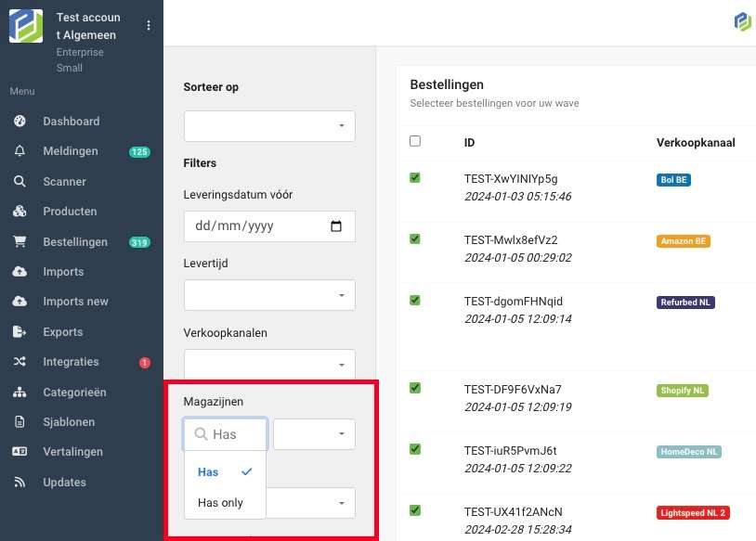
Task: Click the Categorieën hierarchy icon
Action: [20, 393]
